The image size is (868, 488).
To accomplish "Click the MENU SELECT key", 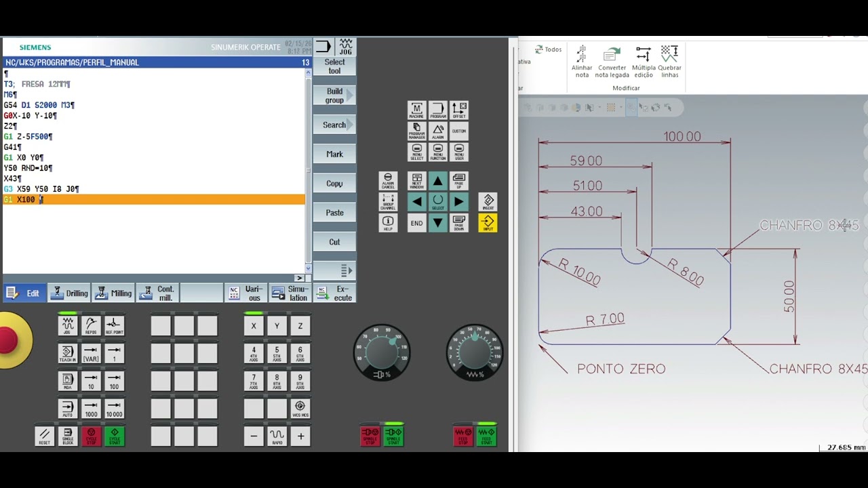I will [x=417, y=152].
